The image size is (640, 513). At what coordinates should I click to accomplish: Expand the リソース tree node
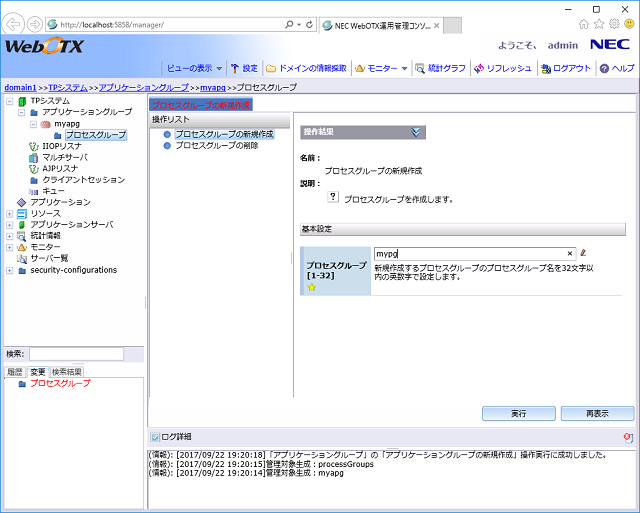point(10,213)
